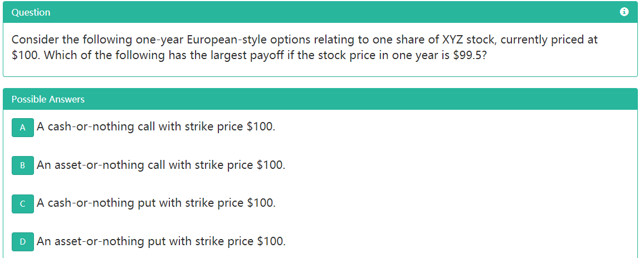Click the "Question" header title

tap(31, 12)
